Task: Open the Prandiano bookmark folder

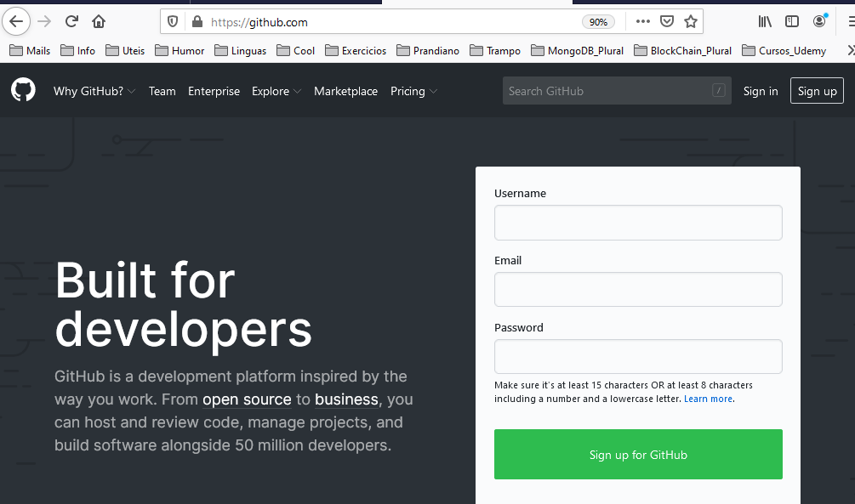Action: (x=428, y=51)
